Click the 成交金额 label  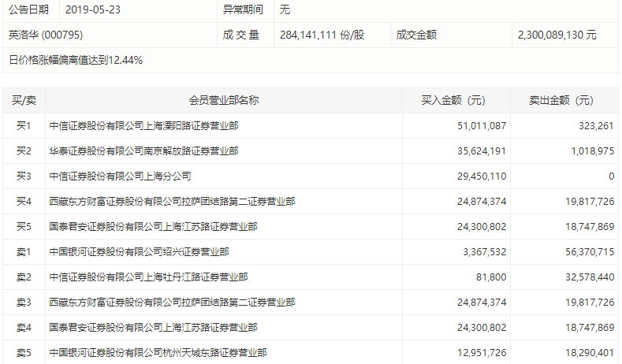point(416,35)
